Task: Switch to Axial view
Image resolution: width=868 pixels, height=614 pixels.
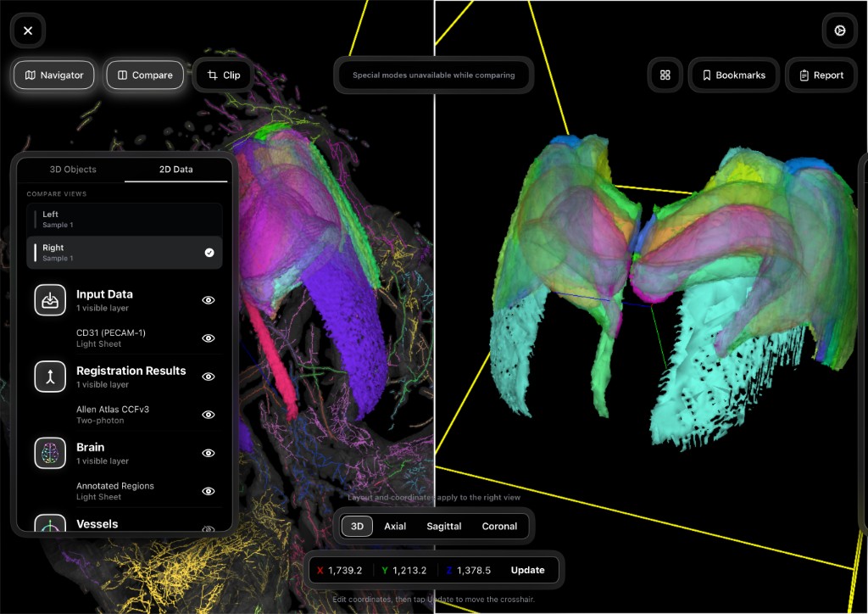Action: (x=395, y=526)
